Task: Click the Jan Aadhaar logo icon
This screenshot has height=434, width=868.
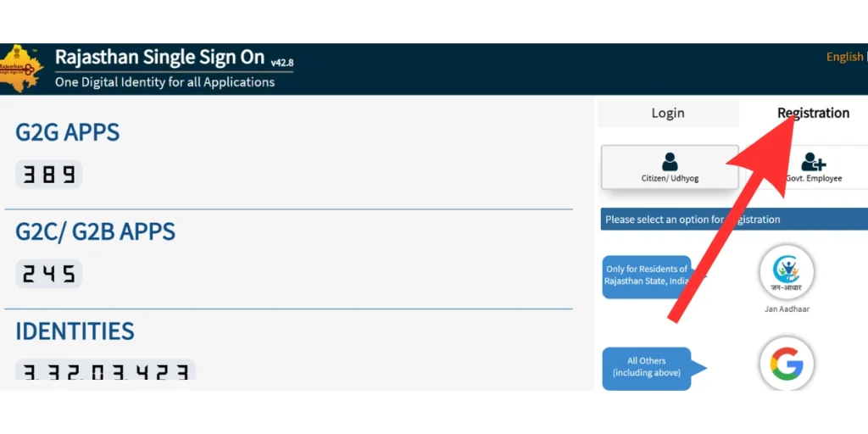Action: [787, 272]
